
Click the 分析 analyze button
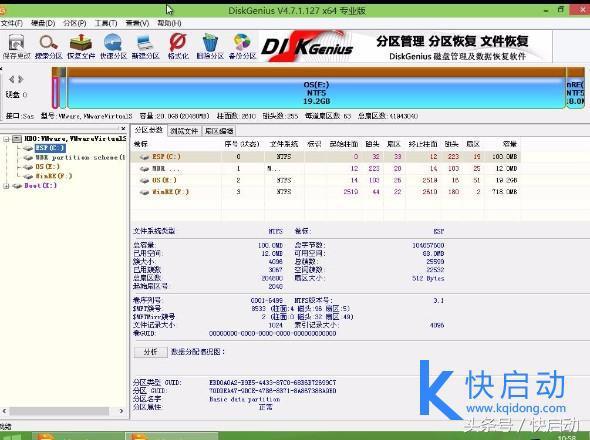pyautogui.click(x=151, y=352)
